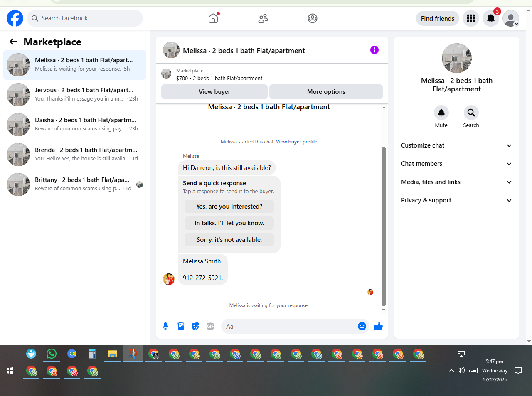This screenshot has height=396, width=532.
Task: Expand the Customize chat section
Action: [x=457, y=145]
